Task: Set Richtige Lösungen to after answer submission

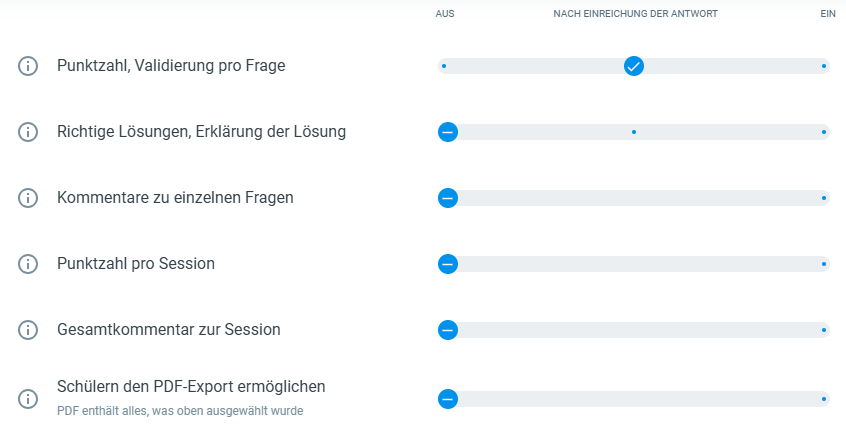Action: [x=634, y=132]
